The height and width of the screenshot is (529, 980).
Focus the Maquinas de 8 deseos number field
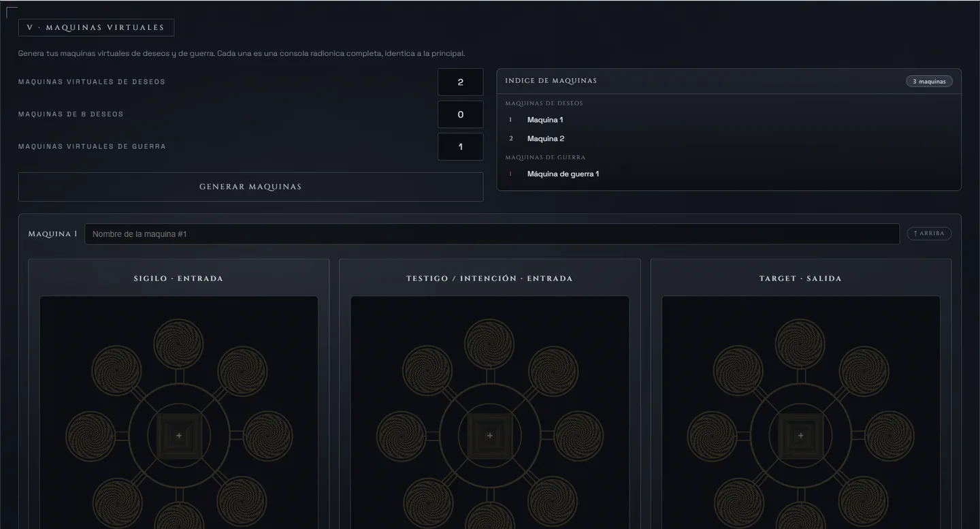(x=460, y=114)
